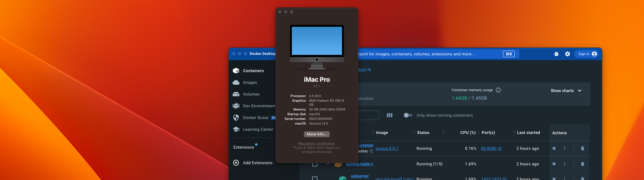Click the '2,5 GHz' processor value
The width and height of the screenshot is (644, 180).
pos(315,96)
